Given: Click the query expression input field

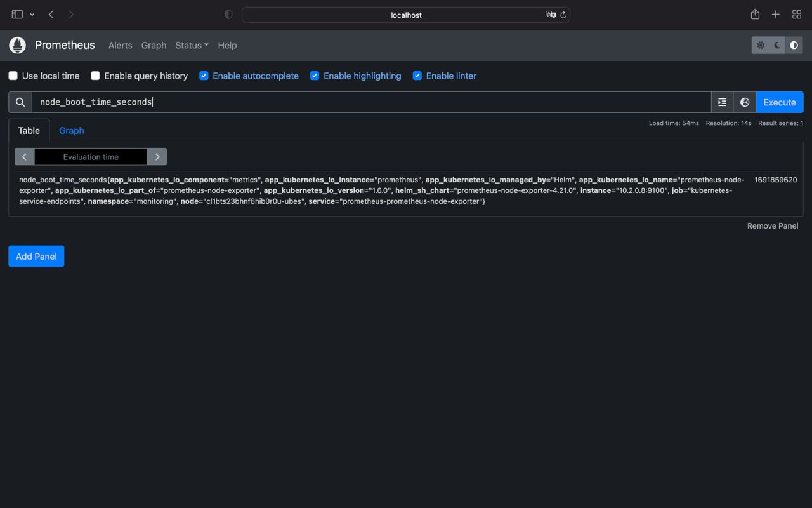Looking at the screenshot, I should pyautogui.click(x=371, y=102).
